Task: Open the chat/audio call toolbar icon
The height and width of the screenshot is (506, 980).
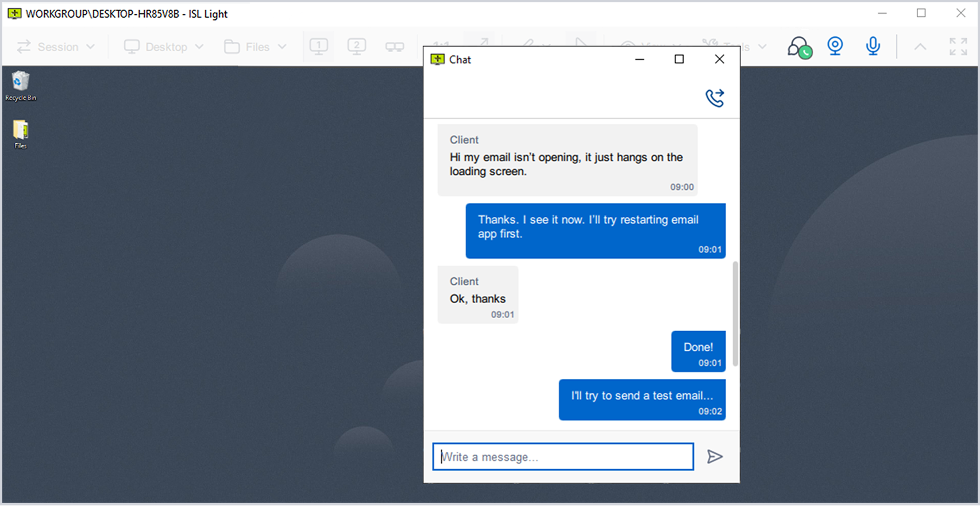Action: point(799,47)
